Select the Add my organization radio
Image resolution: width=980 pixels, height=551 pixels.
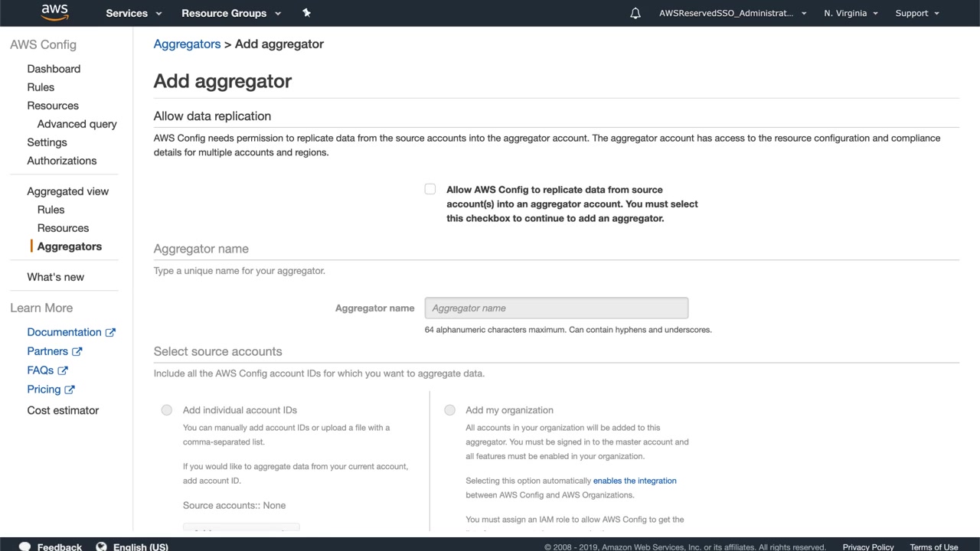[x=450, y=410]
